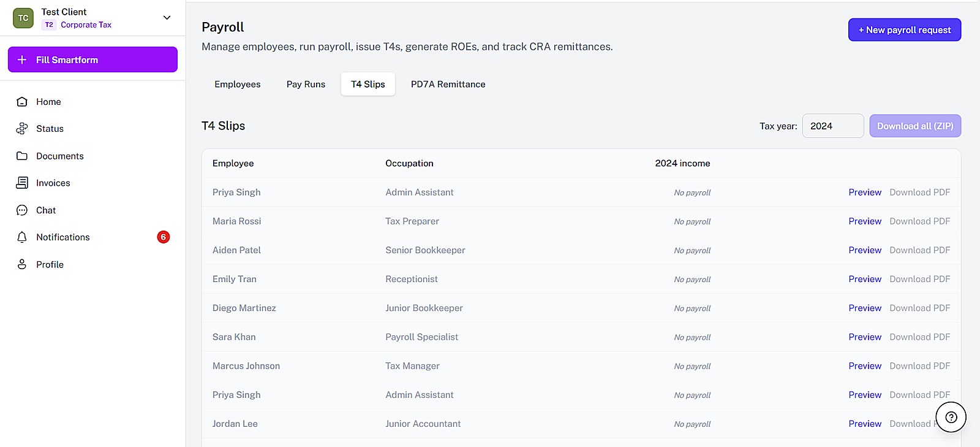This screenshot has height=447, width=980.
Task: Click the New payroll request button
Action: click(905, 29)
